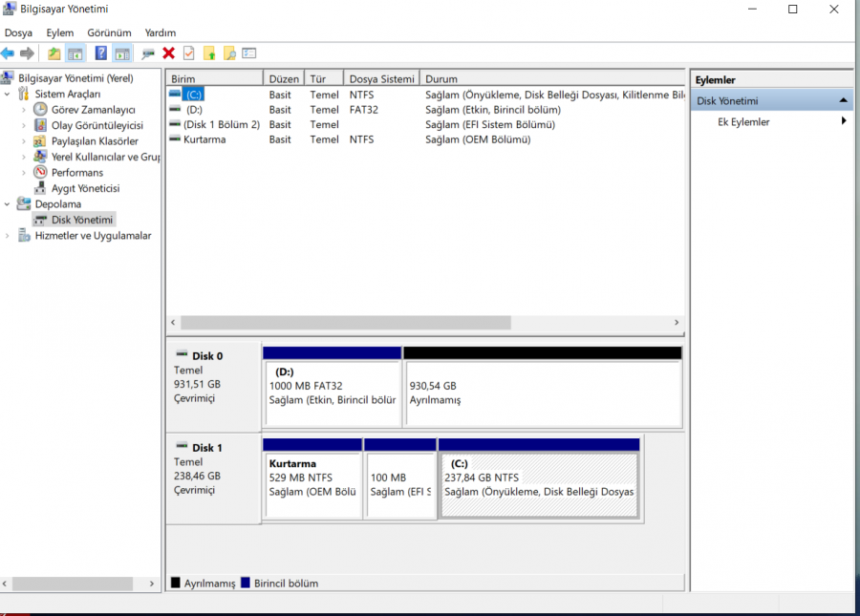Click the red X delete icon

[x=169, y=53]
